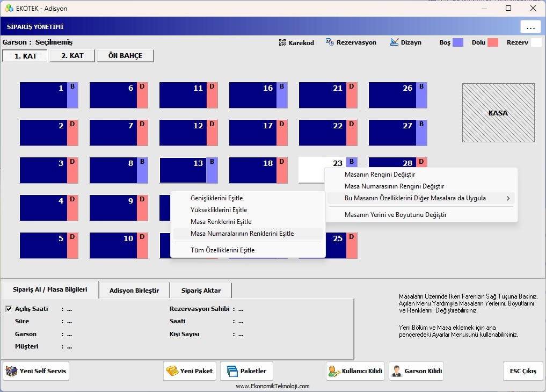Select table number 4

pyautogui.click(x=49, y=208)
